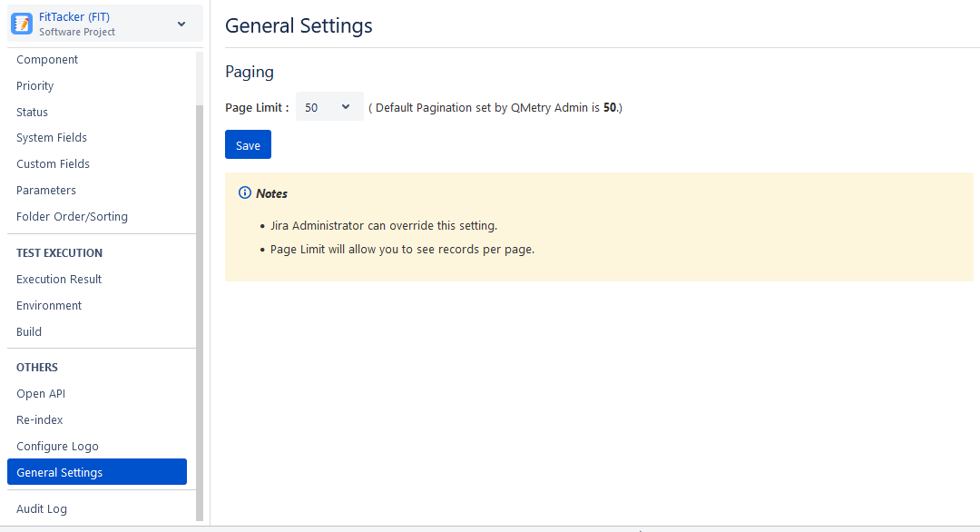
Task: Select General Settings in sidebar
Action: click(97, 472)
